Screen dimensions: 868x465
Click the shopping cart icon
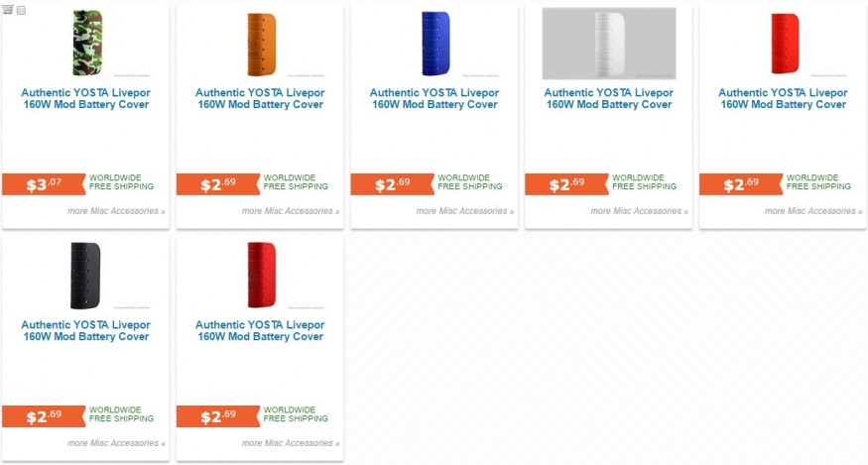8,9
